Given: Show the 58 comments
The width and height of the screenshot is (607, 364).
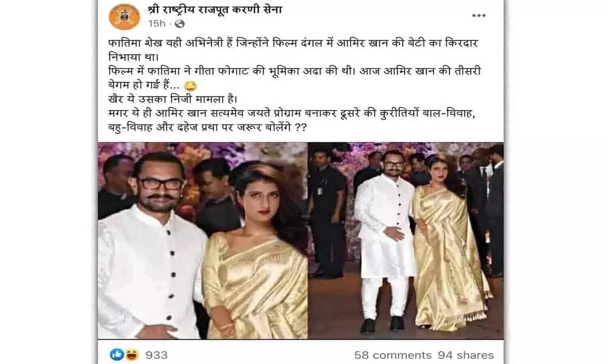Looking at the screenshot, I should point(393,355).
